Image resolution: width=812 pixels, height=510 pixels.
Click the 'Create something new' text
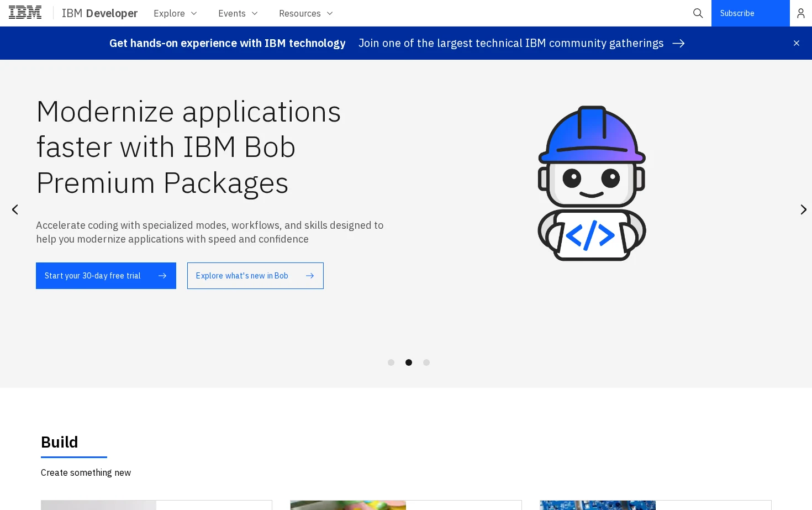(x=86, y=472)
